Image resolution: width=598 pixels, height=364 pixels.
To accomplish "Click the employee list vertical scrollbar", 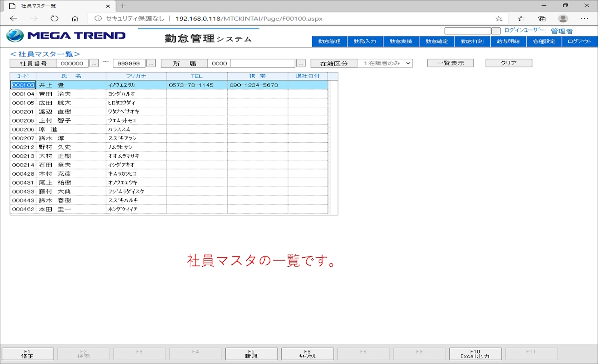I will click(x=333, y=147).
